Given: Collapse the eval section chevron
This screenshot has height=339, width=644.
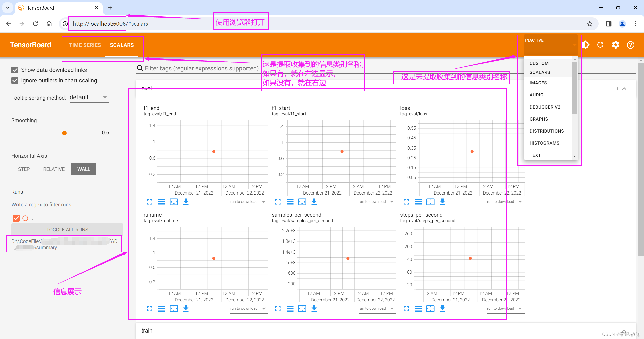Looking at the screenshot, I should coord(624,89).
